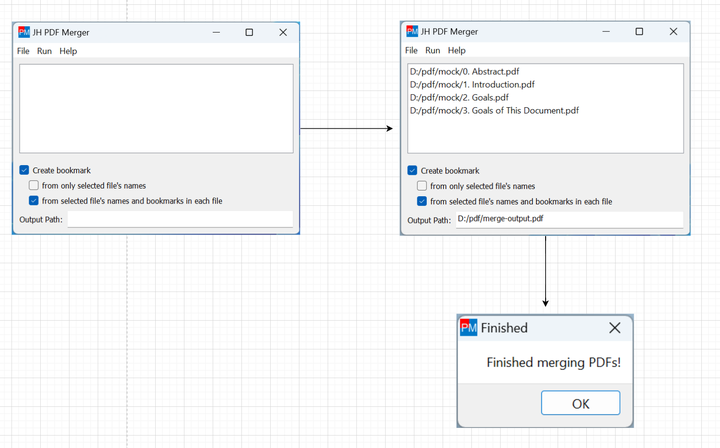Viewport: 720px width, 448px height.
Task: Click the PM app icon in right window
Action: pyautogui.click(x=412, y=31)
